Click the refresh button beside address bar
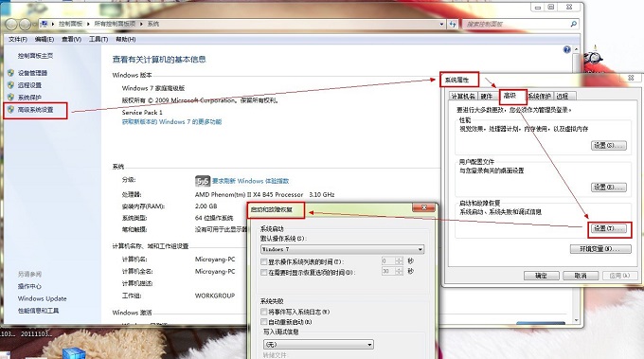644x359 pixels. coord(453,25)
